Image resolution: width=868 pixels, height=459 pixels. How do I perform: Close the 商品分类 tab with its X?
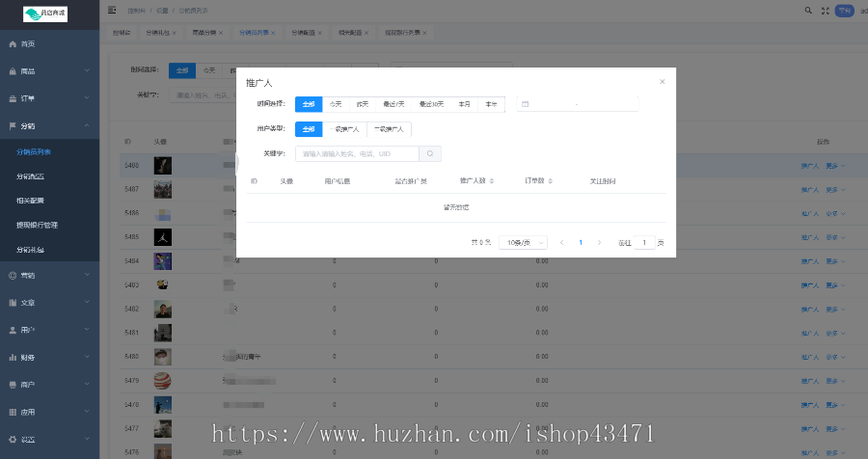coord(220,33)
